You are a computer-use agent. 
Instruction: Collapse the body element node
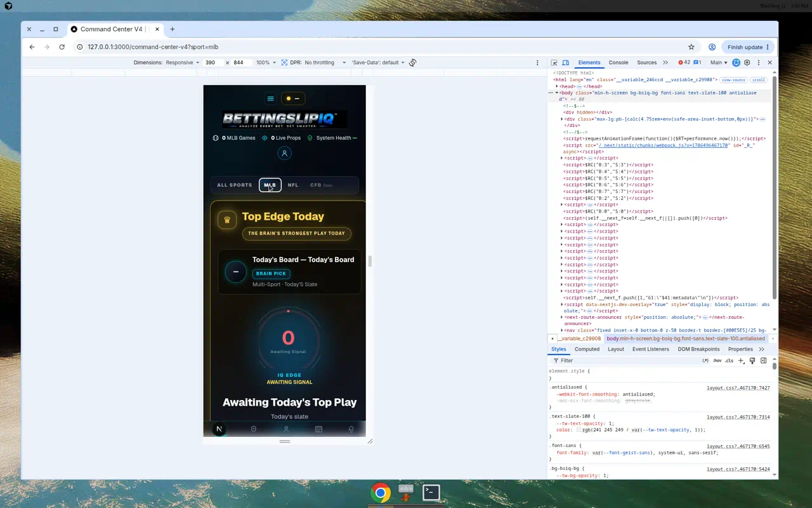pos(557,93)
